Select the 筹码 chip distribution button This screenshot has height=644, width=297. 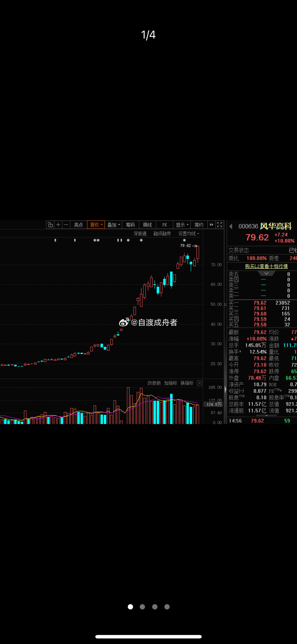[x=130, y=225]
